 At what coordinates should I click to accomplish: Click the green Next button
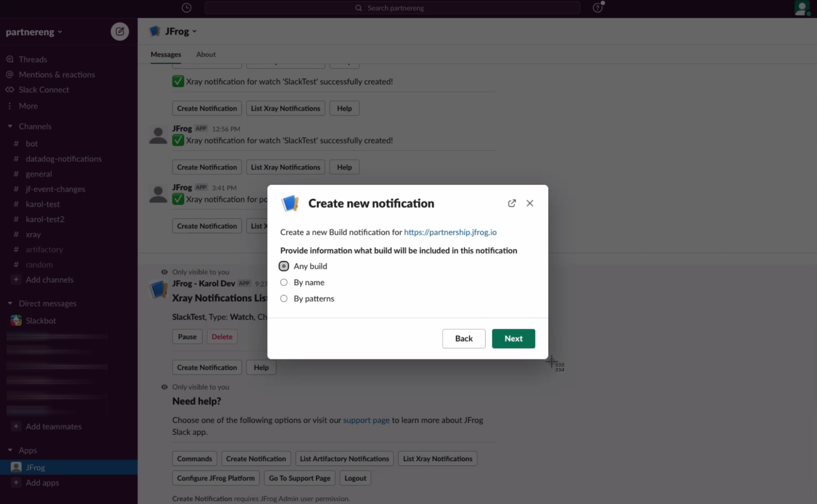513,339
